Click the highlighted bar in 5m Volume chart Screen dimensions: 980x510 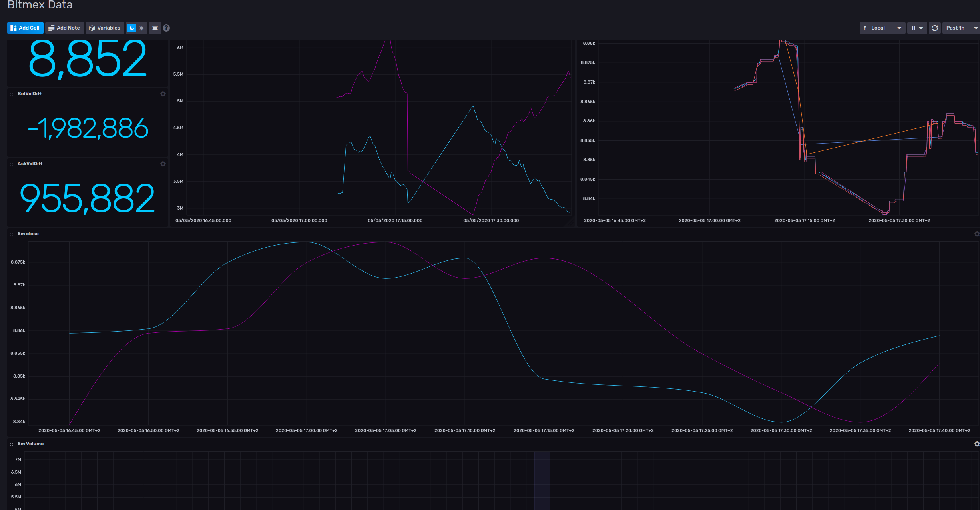tap(542, 481)
